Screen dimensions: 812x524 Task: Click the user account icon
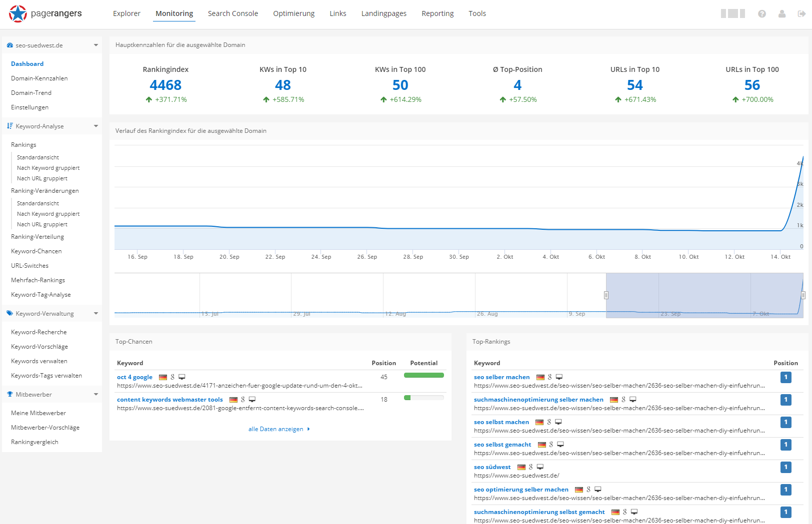tap(781, 14)
